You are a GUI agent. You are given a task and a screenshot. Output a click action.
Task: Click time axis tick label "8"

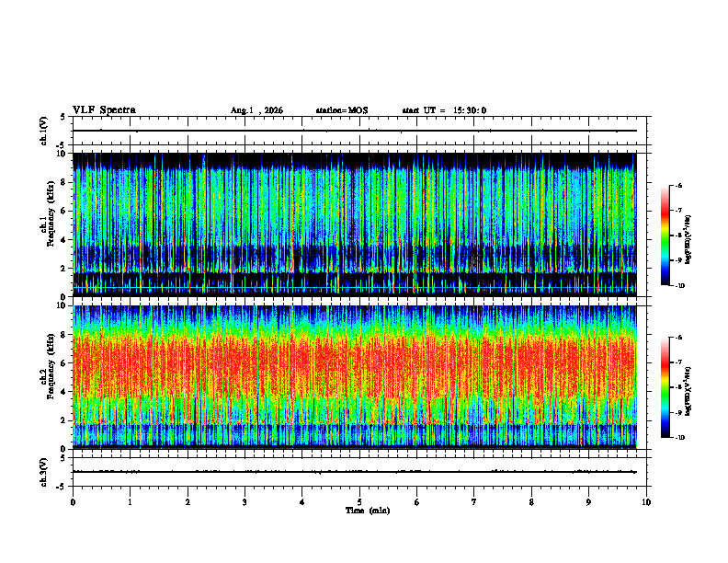(531, 502)
